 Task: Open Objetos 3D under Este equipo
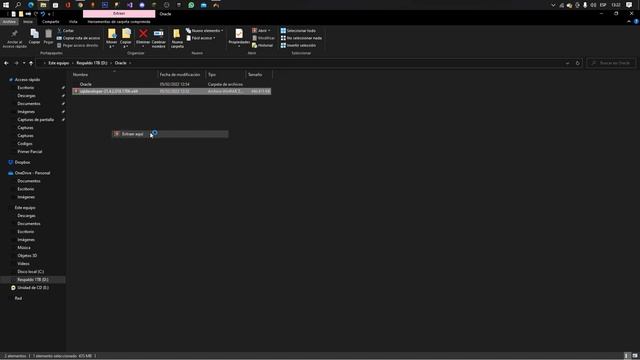click(27, 256)
